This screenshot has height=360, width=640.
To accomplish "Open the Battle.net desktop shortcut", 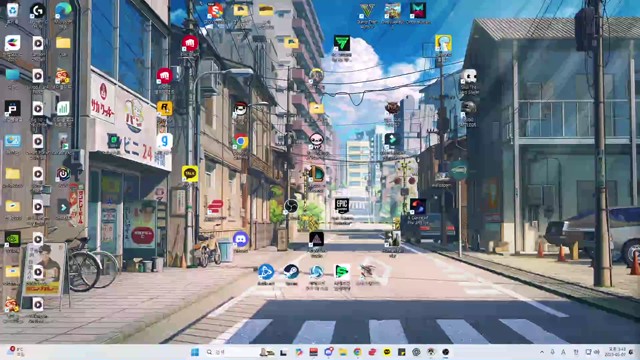I will click(x=266, y=272).
